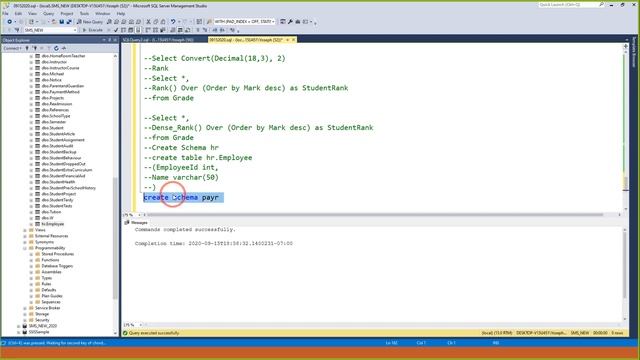This screenshot has height=360, width=640.
Task: Expand the dbo.Instructor table node
Action: pos(31,62)
